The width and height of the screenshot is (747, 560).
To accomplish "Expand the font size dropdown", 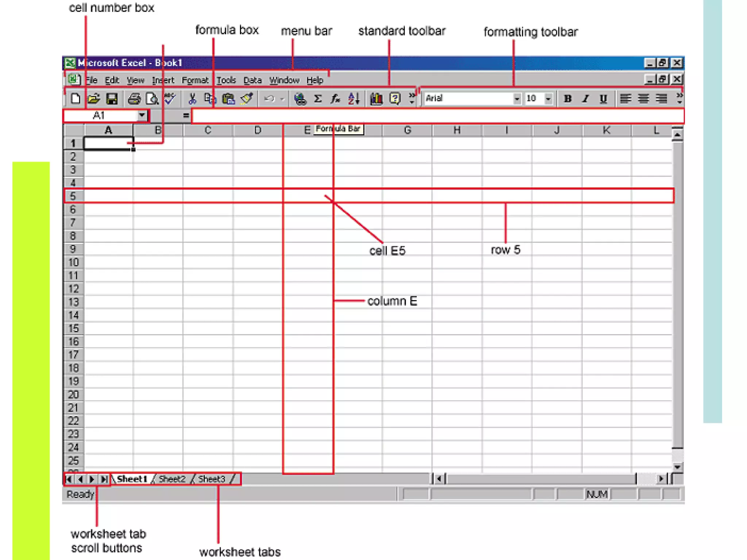I will tap(548, 98).
